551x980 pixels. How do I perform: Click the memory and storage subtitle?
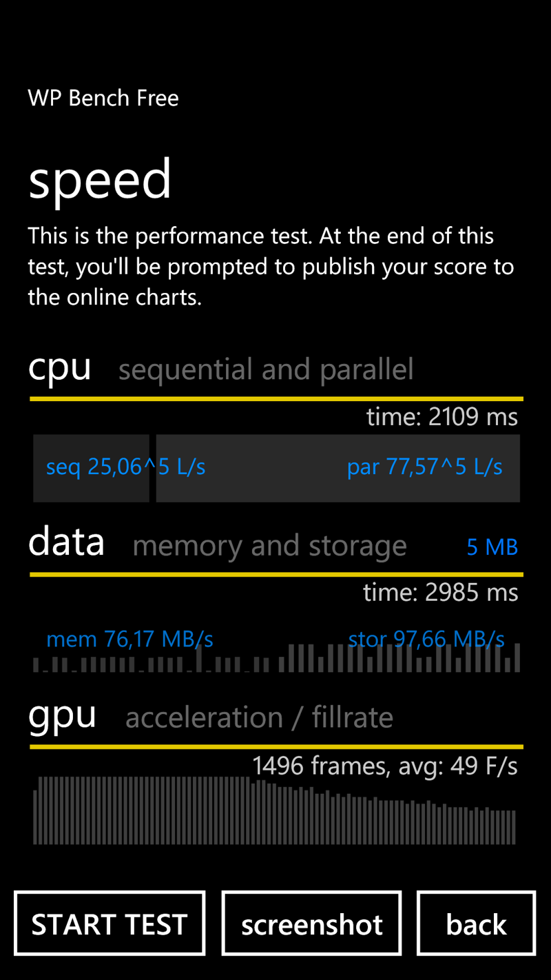tap(269, 547)
